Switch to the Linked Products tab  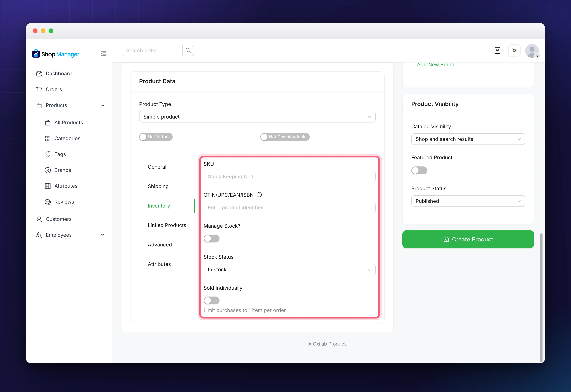pyautogui.click(x=167, y=225)
